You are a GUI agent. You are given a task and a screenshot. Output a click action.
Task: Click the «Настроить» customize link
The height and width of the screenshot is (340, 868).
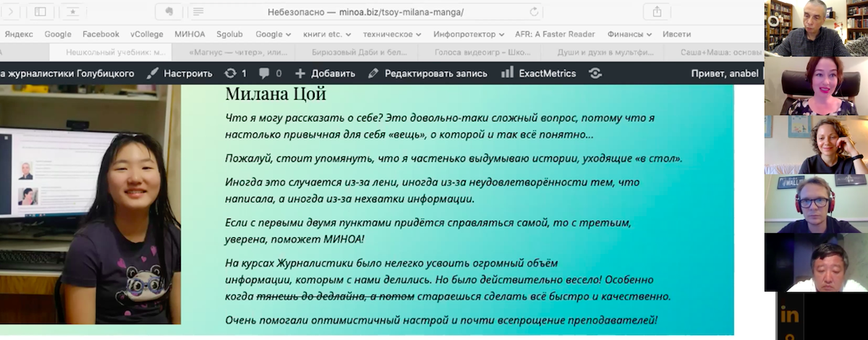(179, 73)
